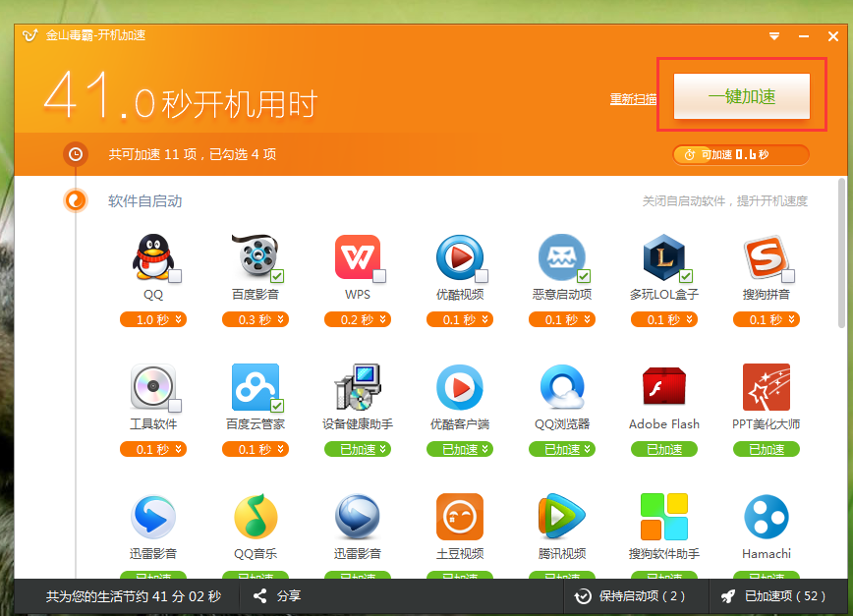
Task: Click the 多玩LOL盒子 icon
Action: pos(663,256)
